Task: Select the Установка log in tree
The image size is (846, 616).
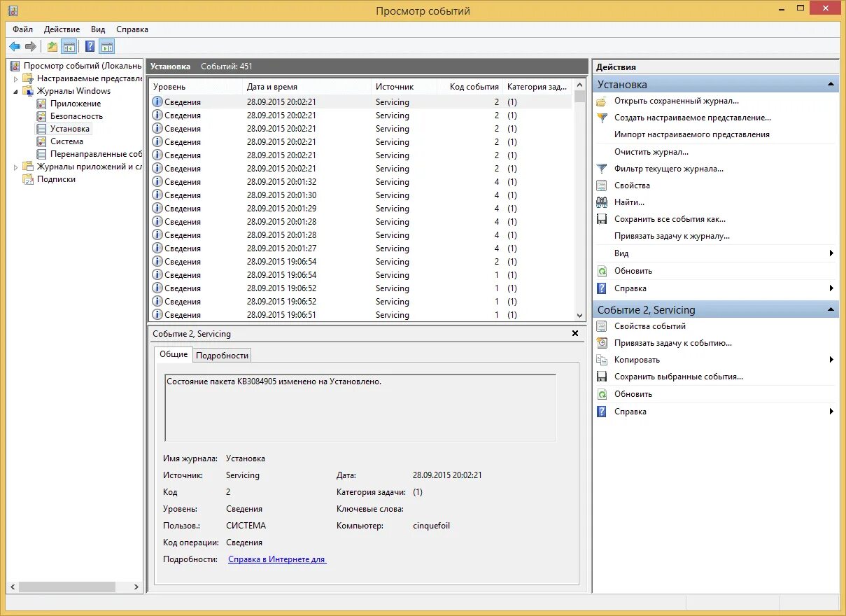Action: click(x=70, y=129)
